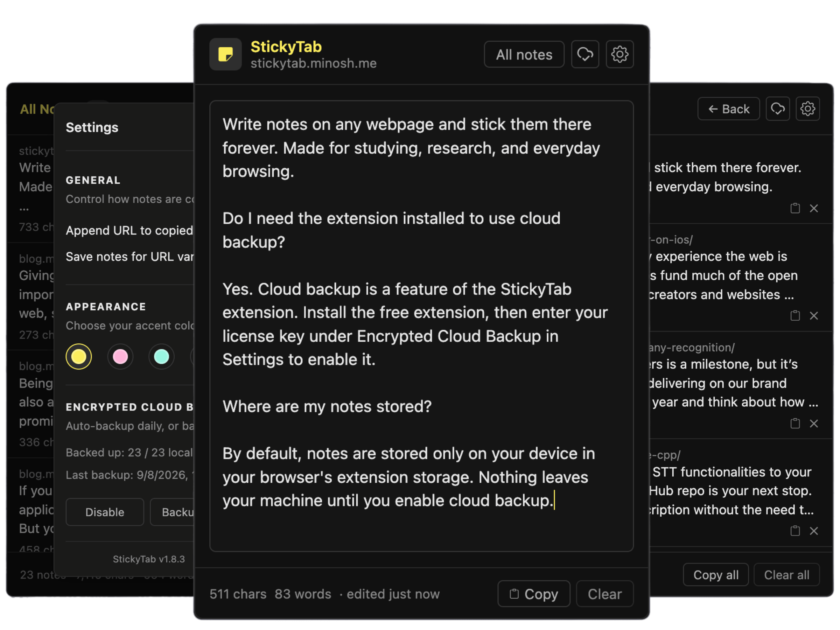
Task: Click the 'All No' heading in left window
Action: coord(37,109)
